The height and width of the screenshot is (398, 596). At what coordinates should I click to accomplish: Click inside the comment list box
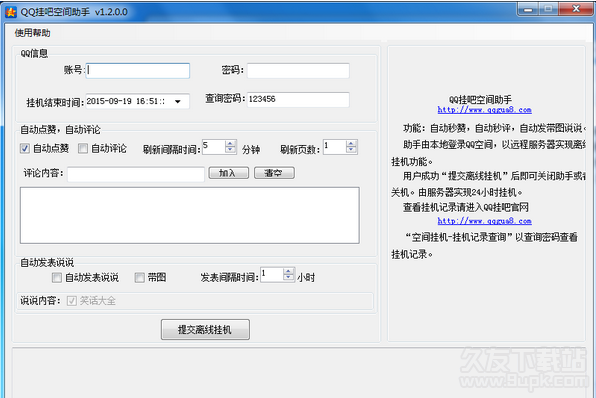(190, 215)
